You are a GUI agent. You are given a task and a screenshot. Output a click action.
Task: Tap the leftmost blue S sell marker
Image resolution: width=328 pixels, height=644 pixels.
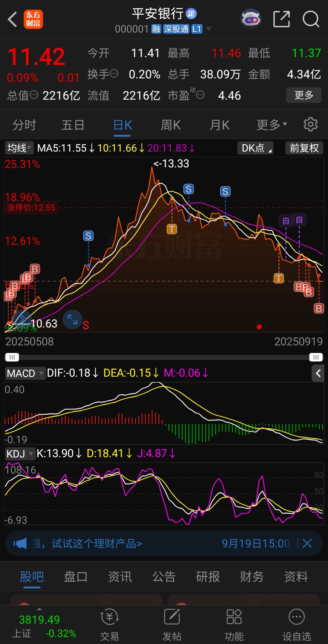click(88, 236)
